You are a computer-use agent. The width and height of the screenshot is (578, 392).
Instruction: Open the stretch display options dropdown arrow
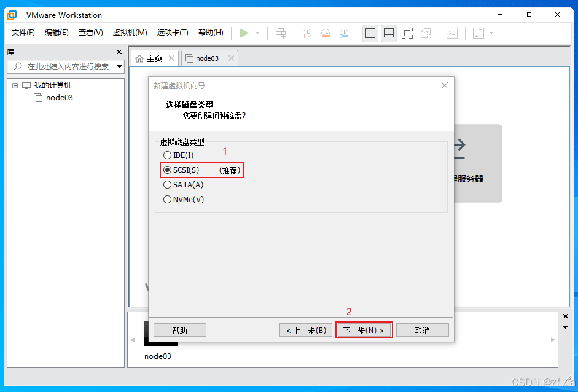point(491,33)
